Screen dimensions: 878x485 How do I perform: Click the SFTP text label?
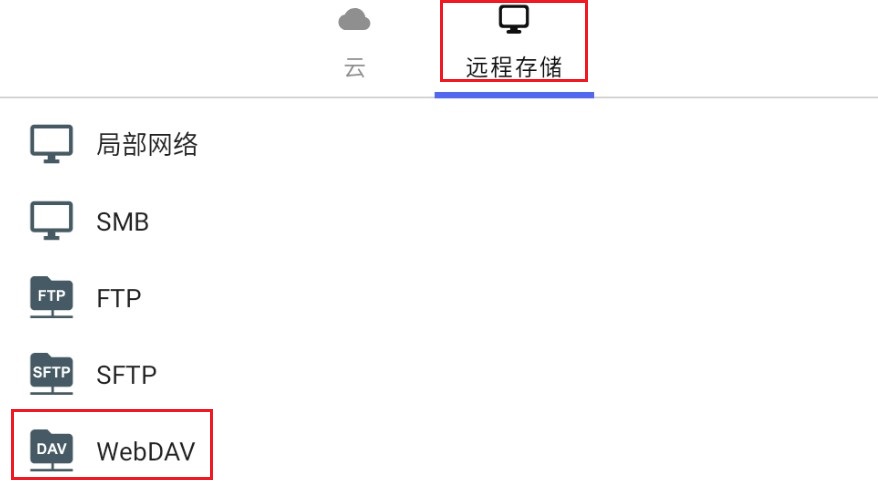coord(127,375)
